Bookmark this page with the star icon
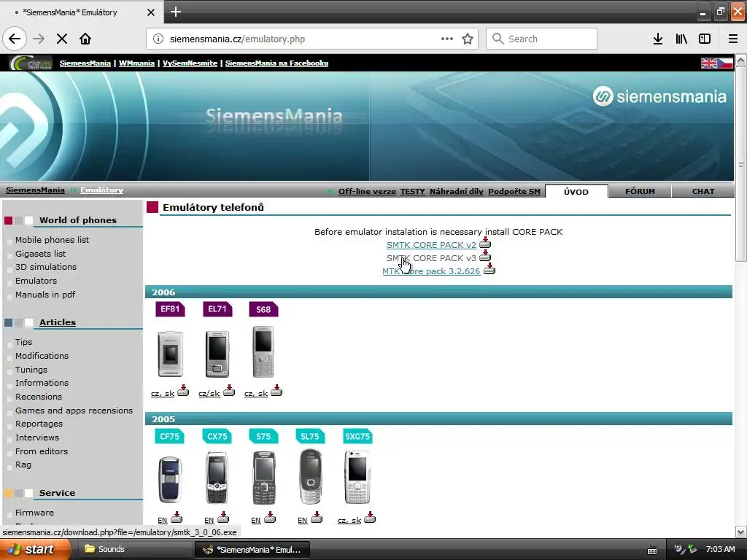Image resolution: width=747 pixels, height=560 pixels. (x=468, y=39)
